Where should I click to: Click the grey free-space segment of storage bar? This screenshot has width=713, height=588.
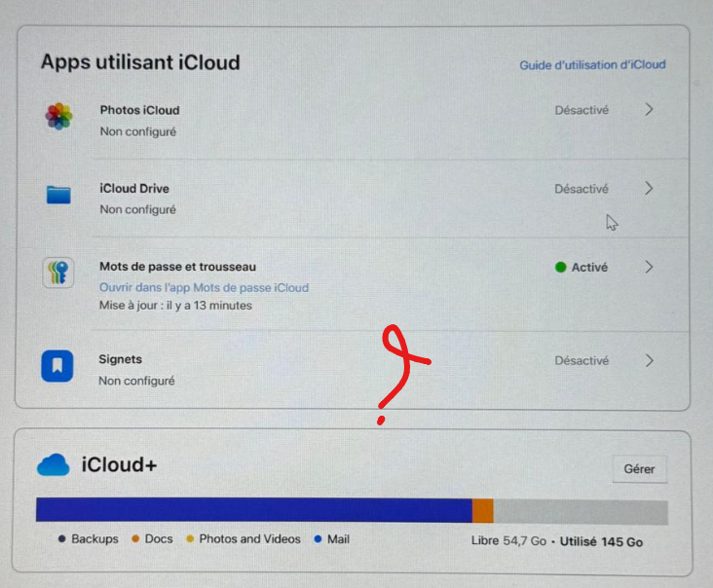581,512
